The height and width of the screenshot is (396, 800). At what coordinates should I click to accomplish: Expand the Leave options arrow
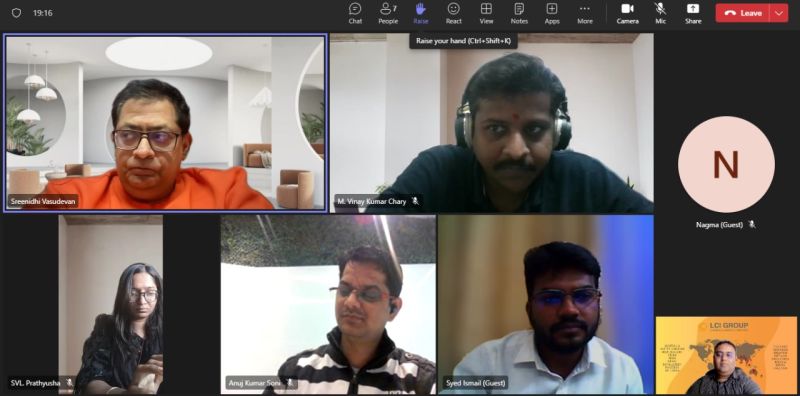[x=779, y=13]
